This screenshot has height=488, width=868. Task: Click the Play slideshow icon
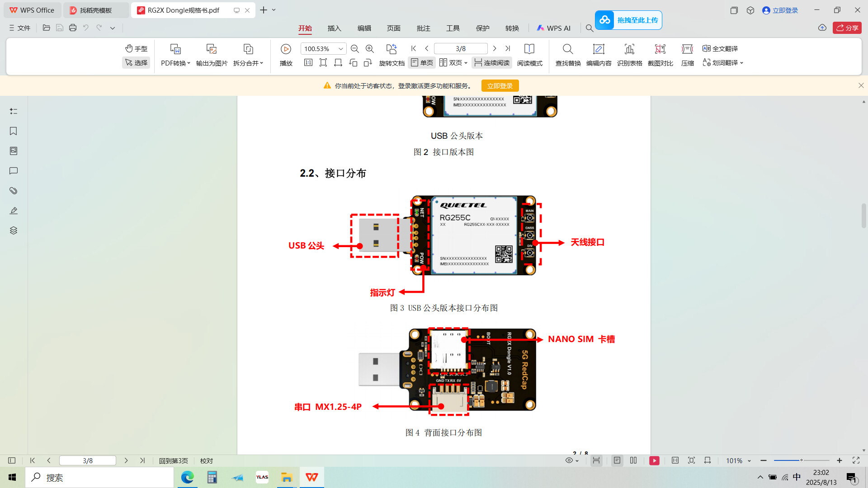pyautogui.click(x=286, y=49)
